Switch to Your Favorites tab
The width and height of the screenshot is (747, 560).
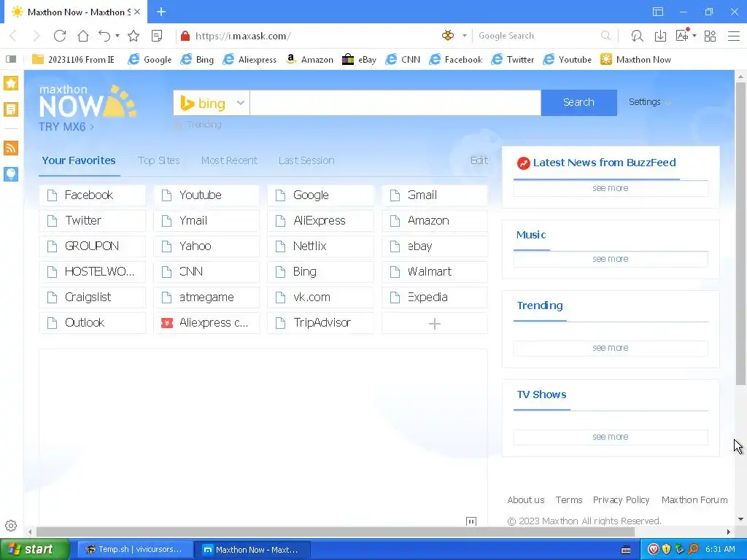tap(79, 160)
